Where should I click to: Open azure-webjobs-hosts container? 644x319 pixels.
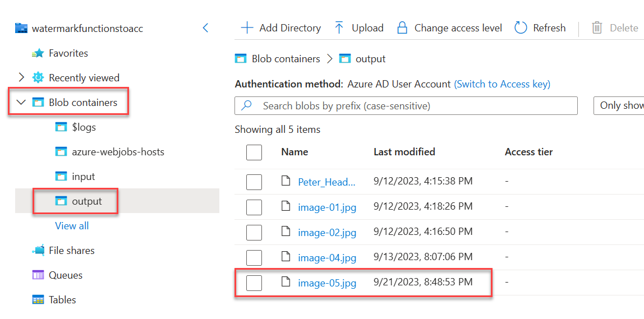tap(118, 152)
